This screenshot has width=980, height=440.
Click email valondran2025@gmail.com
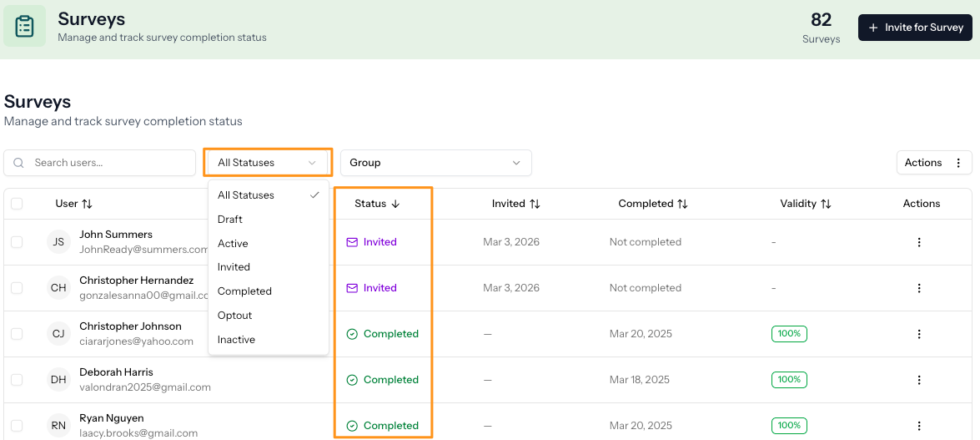tap(145, 387)
